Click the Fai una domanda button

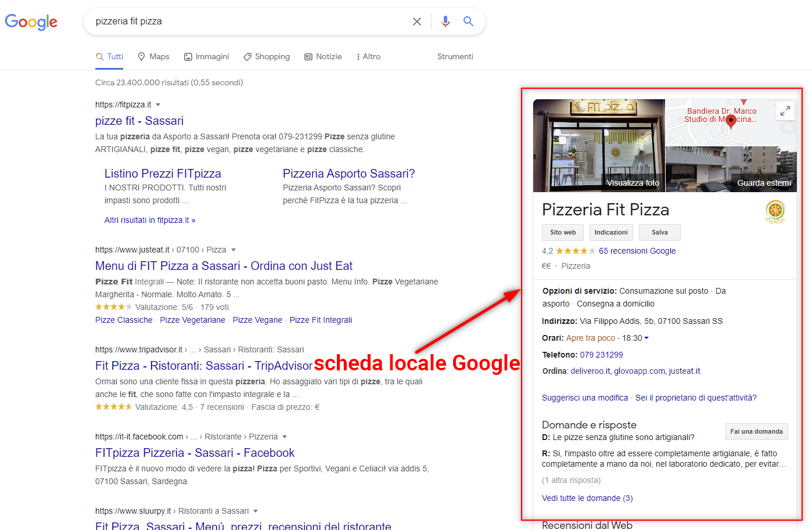756,431
